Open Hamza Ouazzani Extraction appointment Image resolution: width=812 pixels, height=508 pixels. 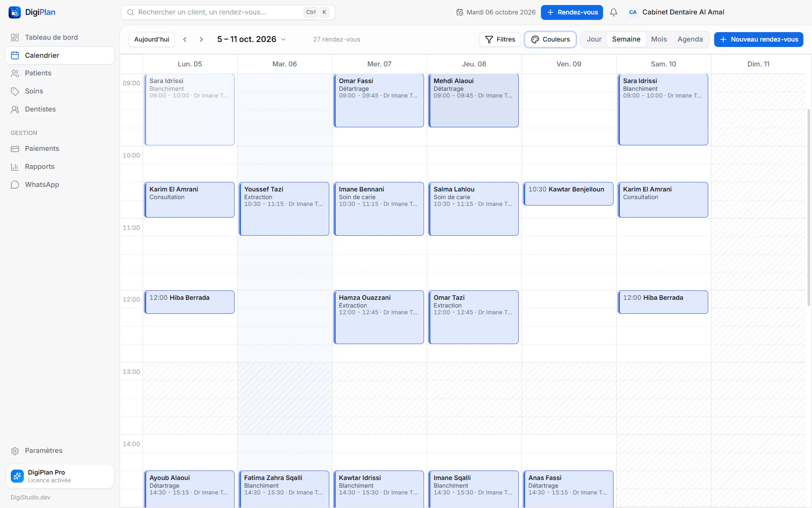point(379,317)
